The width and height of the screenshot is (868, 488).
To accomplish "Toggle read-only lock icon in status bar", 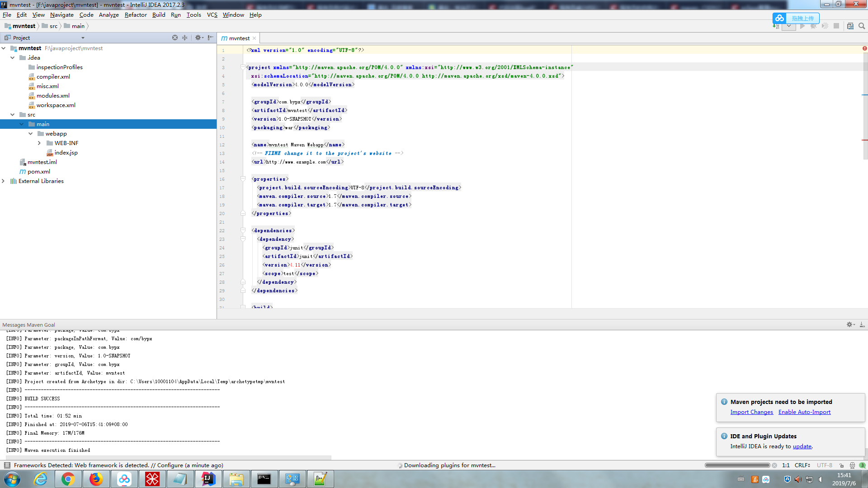I will tap(841, 465).
